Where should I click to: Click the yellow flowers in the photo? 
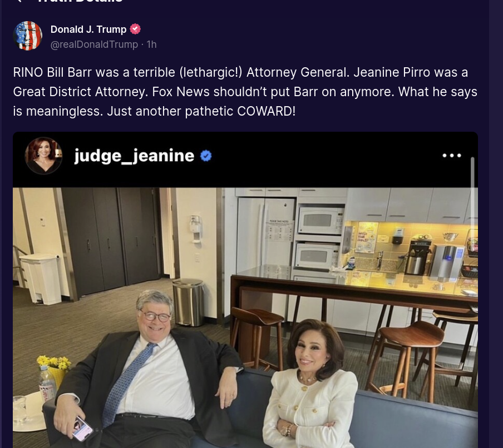point(54,363)
